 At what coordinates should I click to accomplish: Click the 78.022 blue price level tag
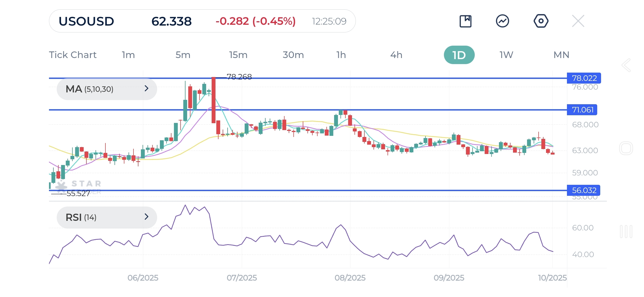tap(584, 78)
